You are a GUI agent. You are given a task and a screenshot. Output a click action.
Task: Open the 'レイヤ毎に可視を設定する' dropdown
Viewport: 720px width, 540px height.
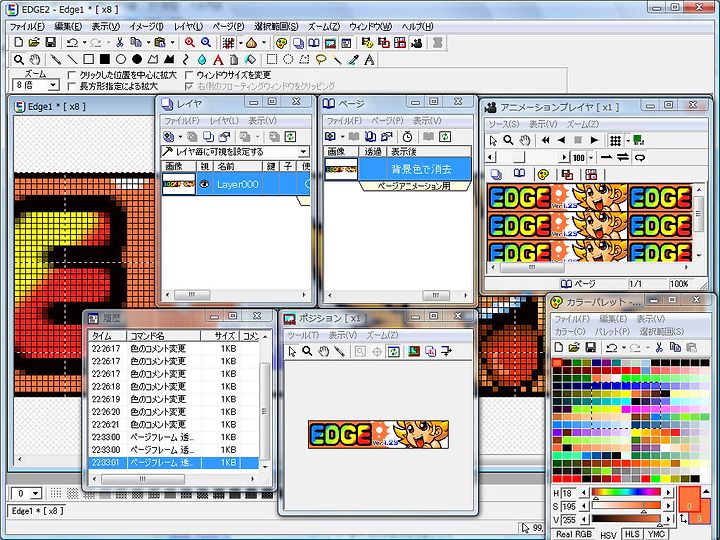pyautogui.click(x=304, y=152)
